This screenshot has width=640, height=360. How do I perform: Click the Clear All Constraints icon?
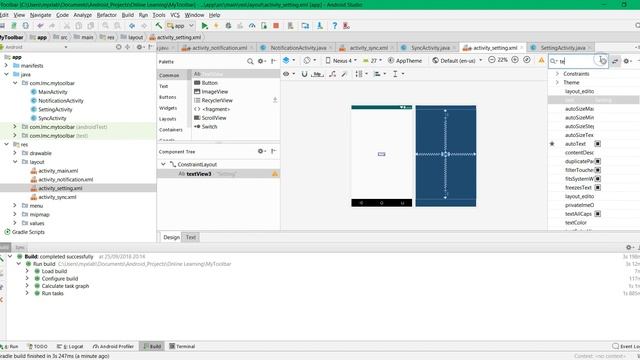[332, 74]
